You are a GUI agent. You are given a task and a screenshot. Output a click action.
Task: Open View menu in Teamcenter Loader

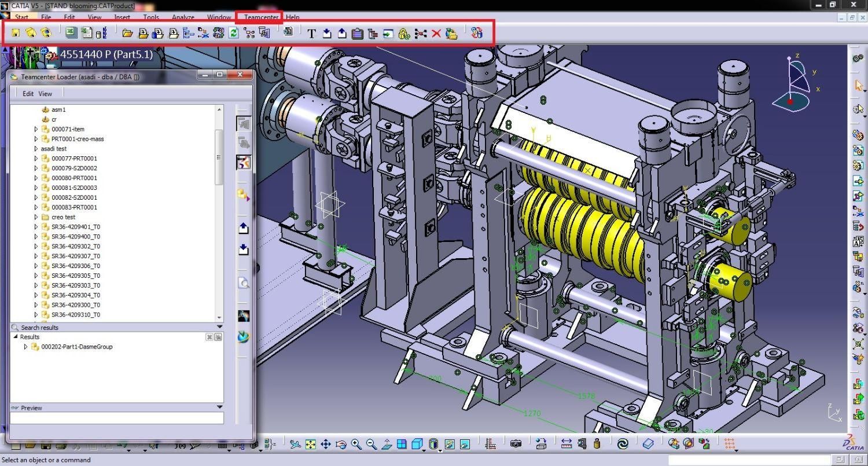45,93
